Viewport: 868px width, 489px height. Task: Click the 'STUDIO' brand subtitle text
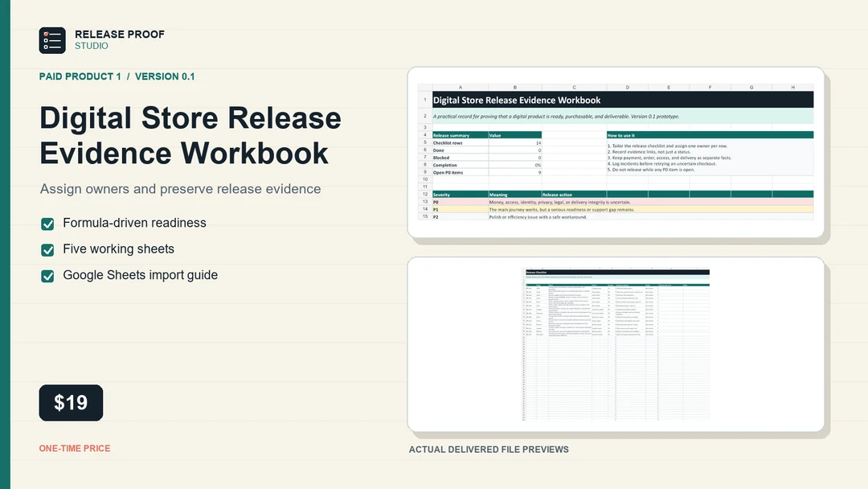(92, 46)
